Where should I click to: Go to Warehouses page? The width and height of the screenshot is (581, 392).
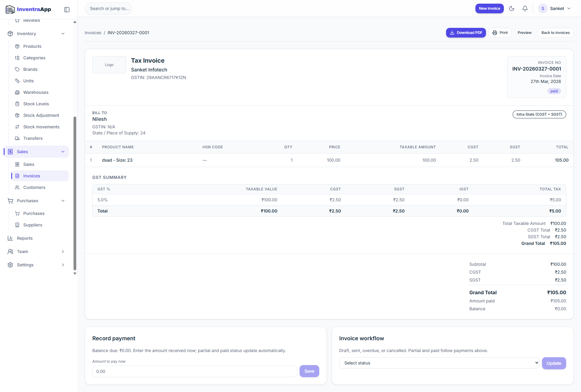pos(40,92)
